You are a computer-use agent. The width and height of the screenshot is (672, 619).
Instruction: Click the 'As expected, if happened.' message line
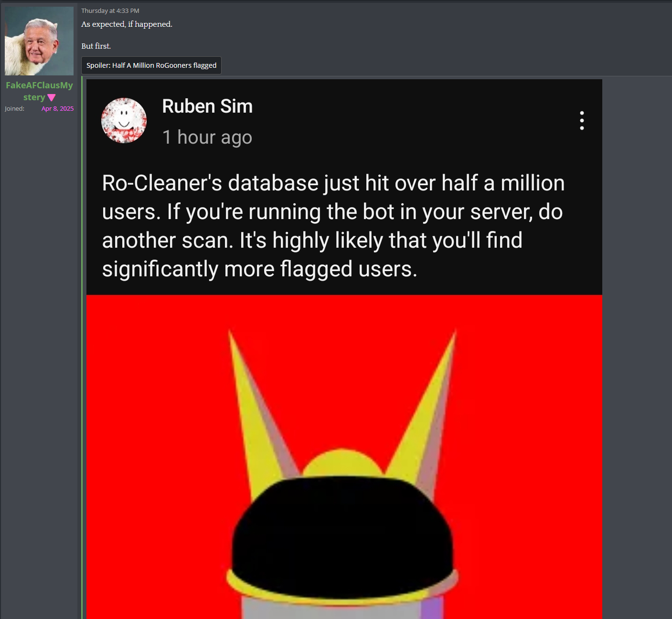point(127,24)
